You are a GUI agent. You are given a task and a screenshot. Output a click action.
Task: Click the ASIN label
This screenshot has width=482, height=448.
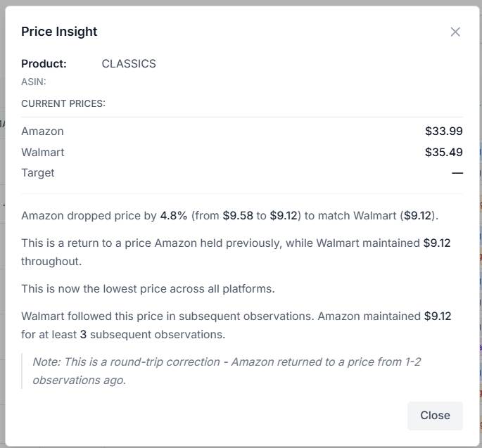34,82
